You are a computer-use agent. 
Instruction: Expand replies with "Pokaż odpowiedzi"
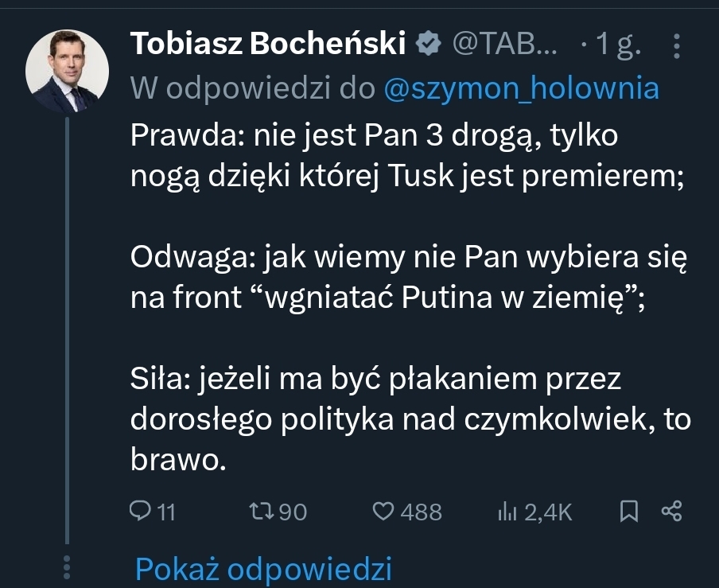(x=262, y=569)
